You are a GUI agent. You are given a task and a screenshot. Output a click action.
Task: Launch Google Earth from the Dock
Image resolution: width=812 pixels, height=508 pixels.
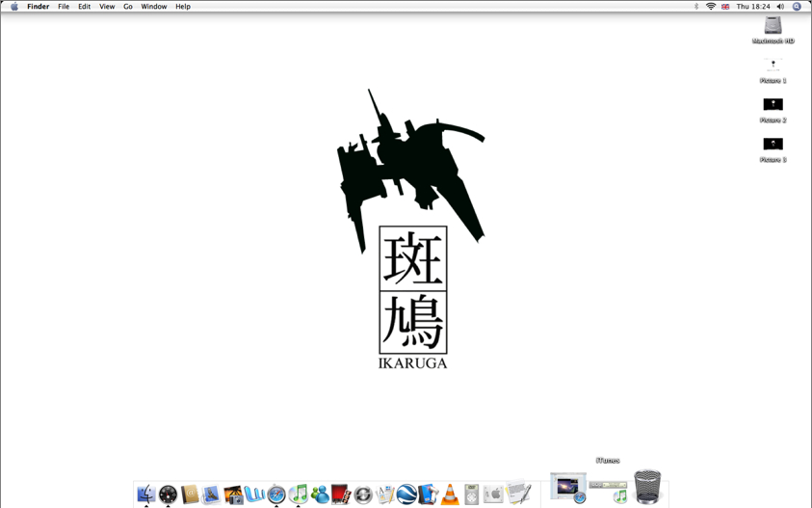(406, 495)
